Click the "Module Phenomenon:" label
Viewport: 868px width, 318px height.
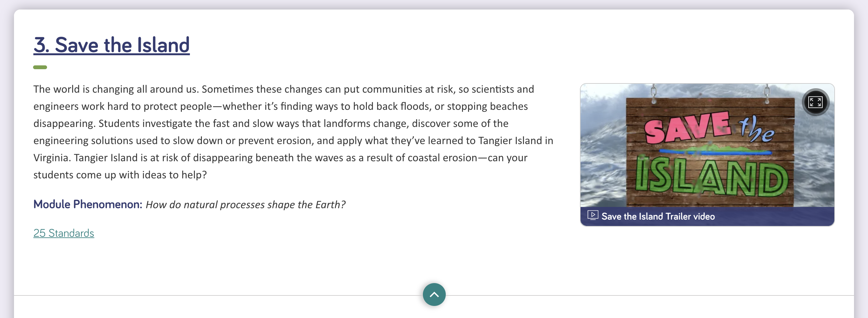click(x=88, y=204)
